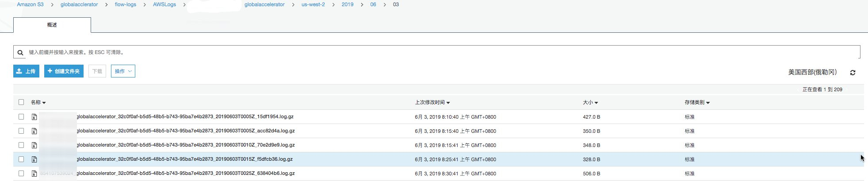Sort by the 大小 size column
Viewport: 868px width, 182px height.
pos(590,102)
